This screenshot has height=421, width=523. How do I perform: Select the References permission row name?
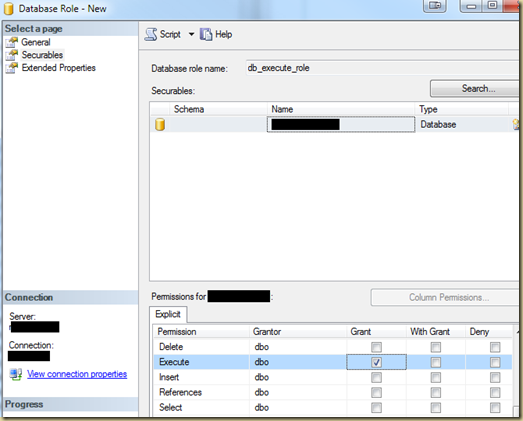point(180,392)
